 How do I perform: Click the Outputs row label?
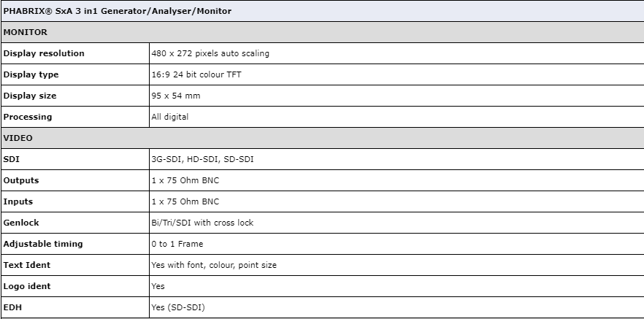(x=21, y=180)
